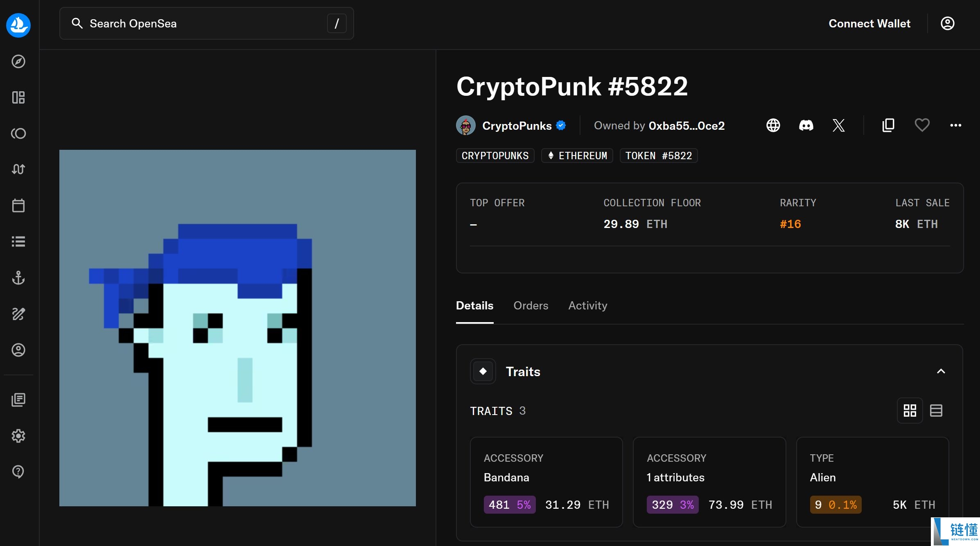The image size is (980, 546).
Task: Click the collection floor 29.89 ETH value
Action: pyautogui.click(x=635, y=224)
